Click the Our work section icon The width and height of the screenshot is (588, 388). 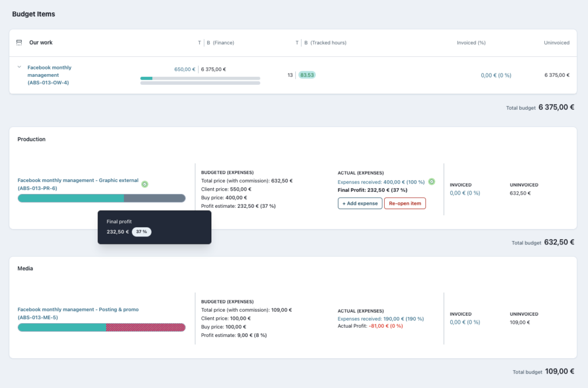[x=19, y=42]
